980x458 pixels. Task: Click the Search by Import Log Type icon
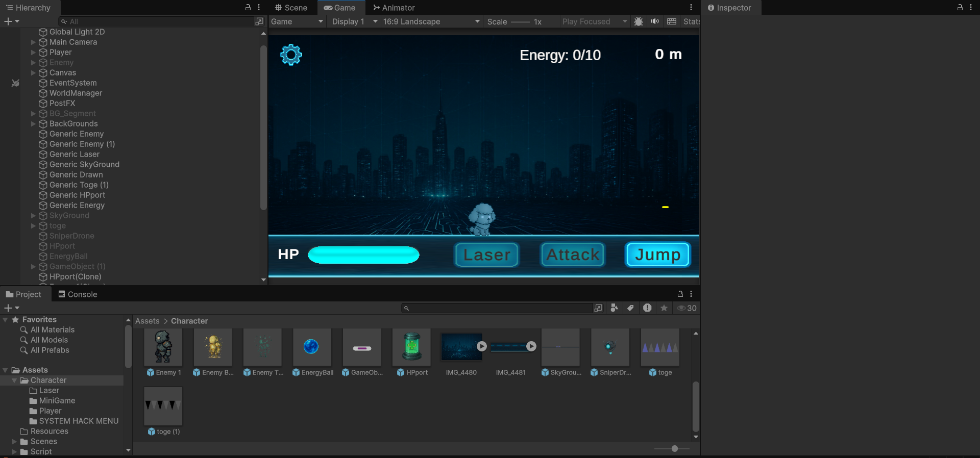point(647,308)
